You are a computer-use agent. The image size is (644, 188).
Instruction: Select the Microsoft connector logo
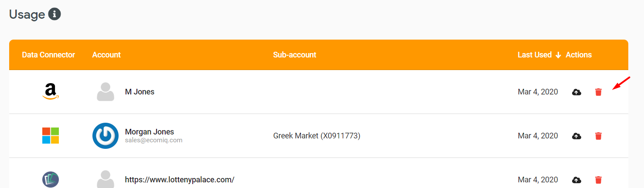point(51,136)
